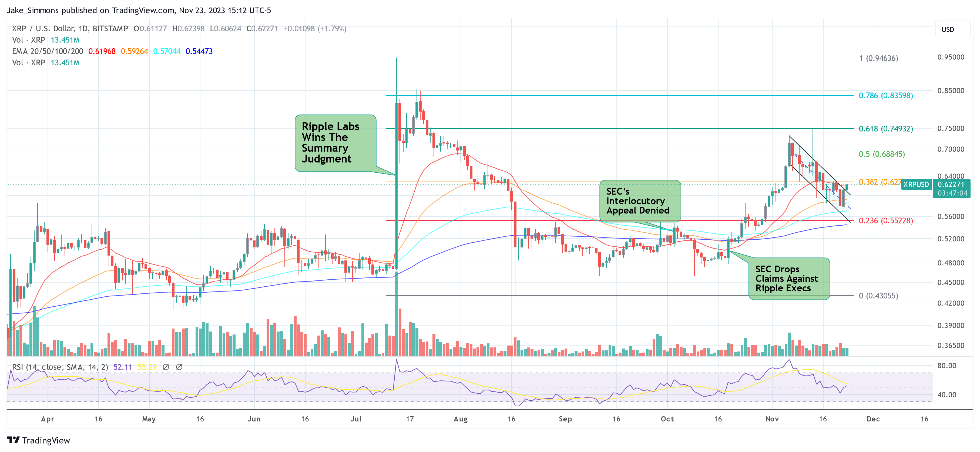Screen dimensions: 980x452
Task: Click the 0.85000 price axis label
Action: tap(951, 91)
